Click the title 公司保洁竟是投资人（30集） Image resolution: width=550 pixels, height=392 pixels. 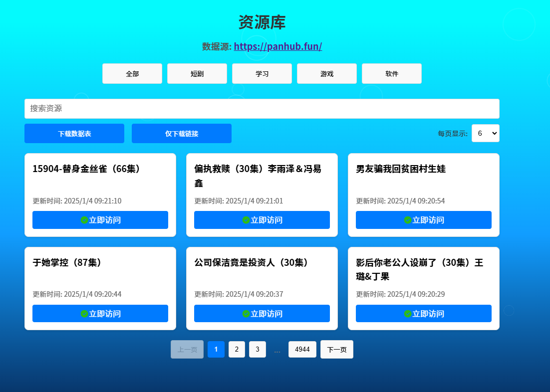tap(252, 262)
